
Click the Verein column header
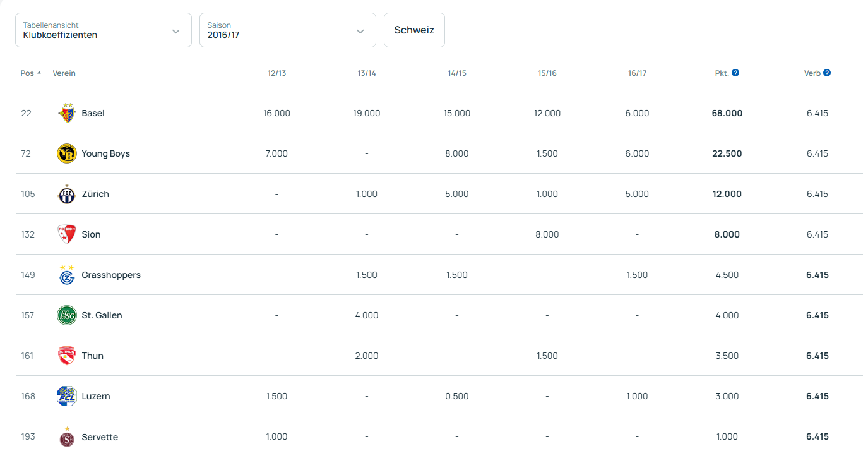coord(64,73)
